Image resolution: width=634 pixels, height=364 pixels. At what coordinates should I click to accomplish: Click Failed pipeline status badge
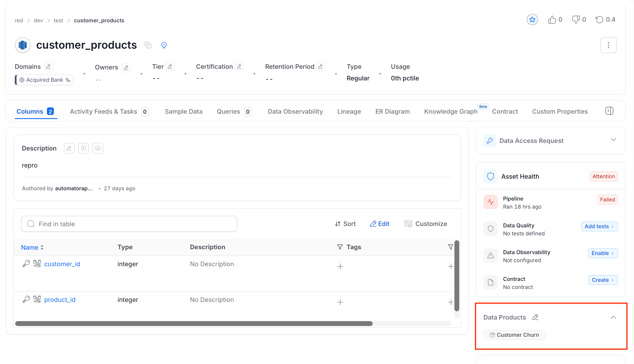pos(607,200)
